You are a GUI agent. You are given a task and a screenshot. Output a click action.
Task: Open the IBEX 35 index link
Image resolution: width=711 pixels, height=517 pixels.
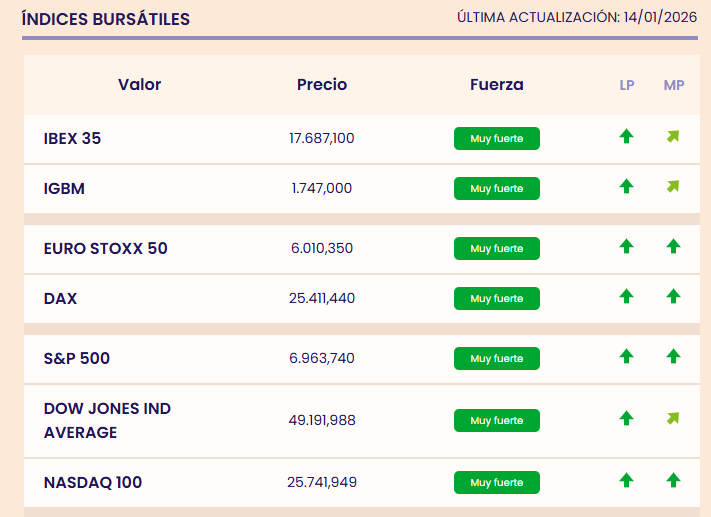click(x=73, y=138)
